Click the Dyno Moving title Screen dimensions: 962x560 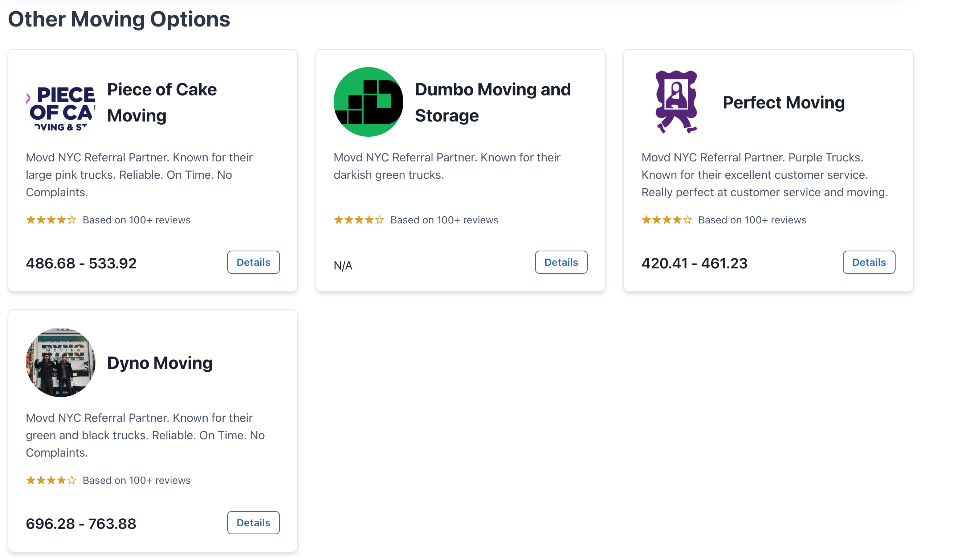[x=160, y=362]
